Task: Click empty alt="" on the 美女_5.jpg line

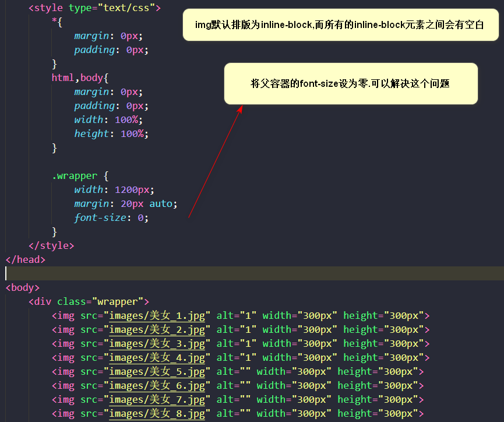Action: click(x=234, y=371)
